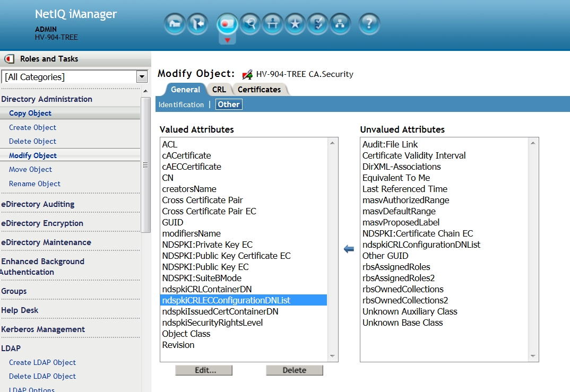Screen dimensions: 570x392
Task: Open the Delete LDAP Object link
Action: 42,377
